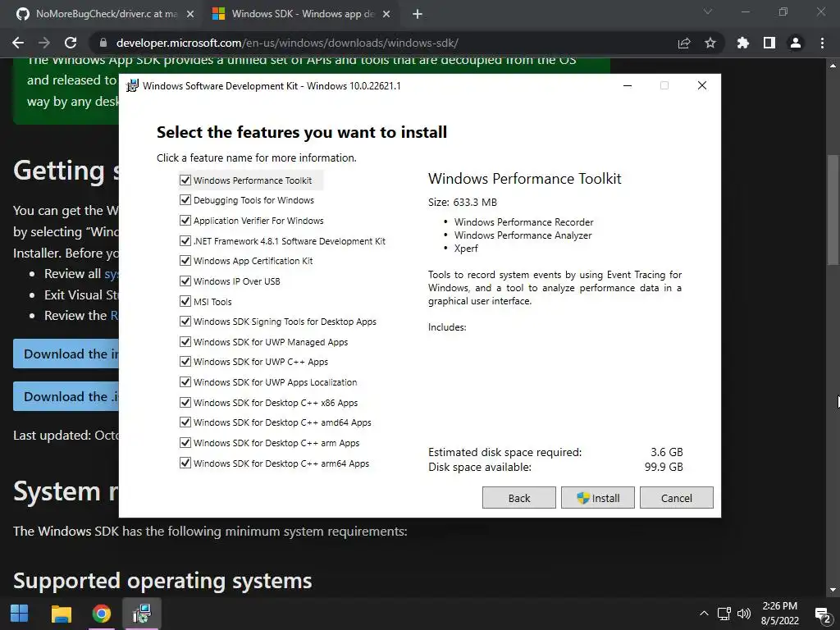This screenshot has height=630, width=840.
Task: Reload the page with refresh icon
Action: tap(71, 43)
